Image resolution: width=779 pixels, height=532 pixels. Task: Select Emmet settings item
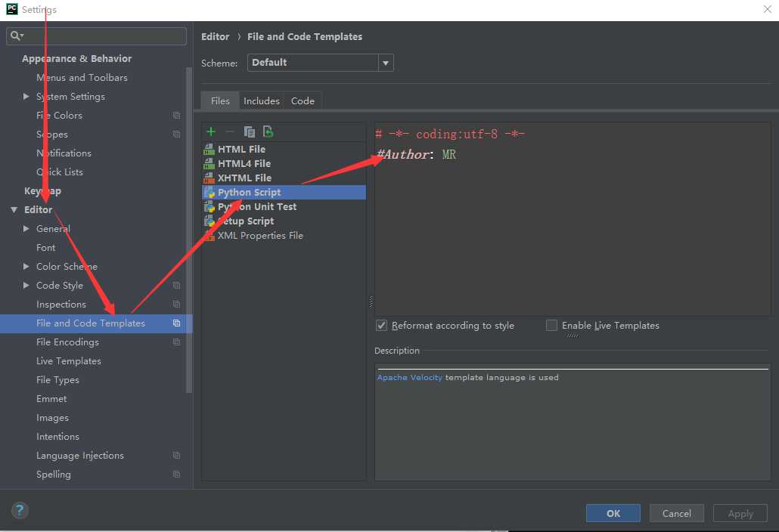(51, 398)
